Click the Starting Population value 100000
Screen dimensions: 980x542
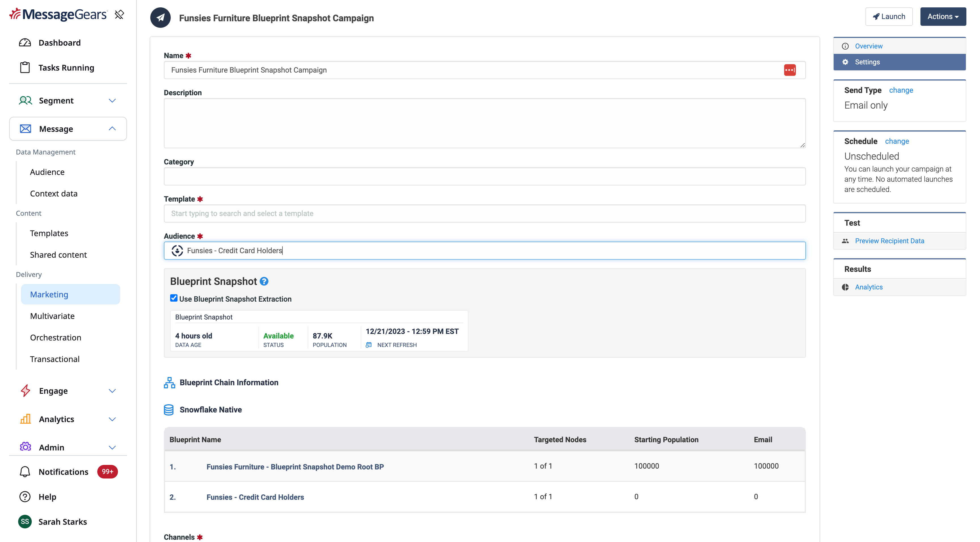tap(647, 466)
